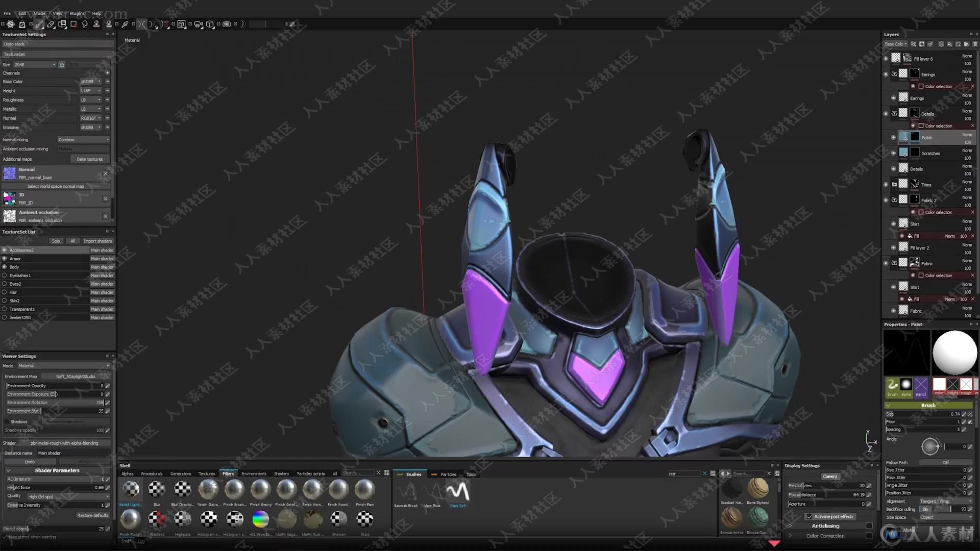The width and height of the screenshot is (980, 551).
Task: Select the Polygon Fill tool
Action: pos(73,24)
